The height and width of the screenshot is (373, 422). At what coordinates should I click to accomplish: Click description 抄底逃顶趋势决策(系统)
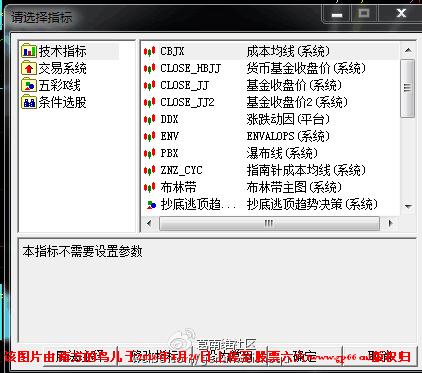coord(312,204)
